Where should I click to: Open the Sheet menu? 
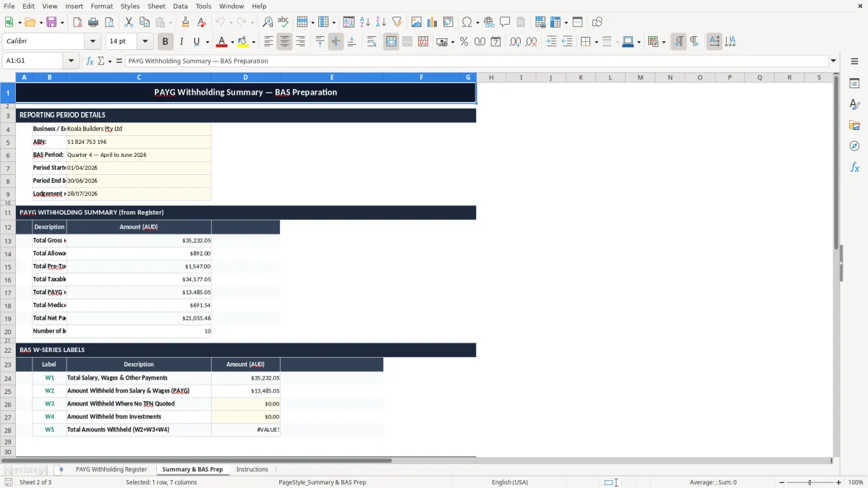156,6
